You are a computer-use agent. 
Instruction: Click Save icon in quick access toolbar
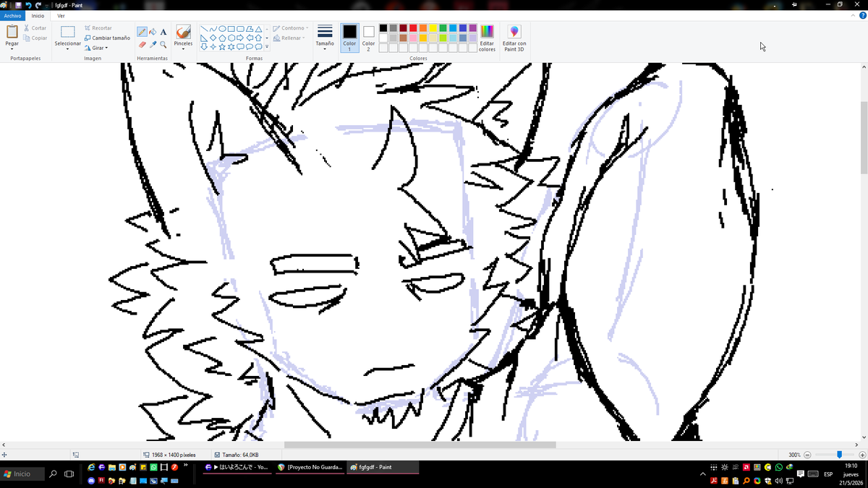pyautogui.click(x=18, y=5)
